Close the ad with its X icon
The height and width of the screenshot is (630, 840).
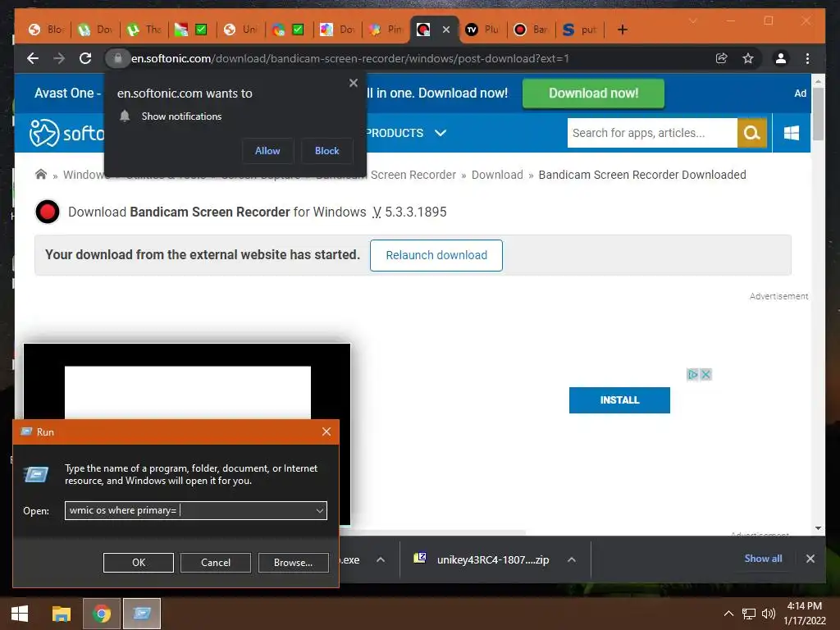tap(706, 374)
